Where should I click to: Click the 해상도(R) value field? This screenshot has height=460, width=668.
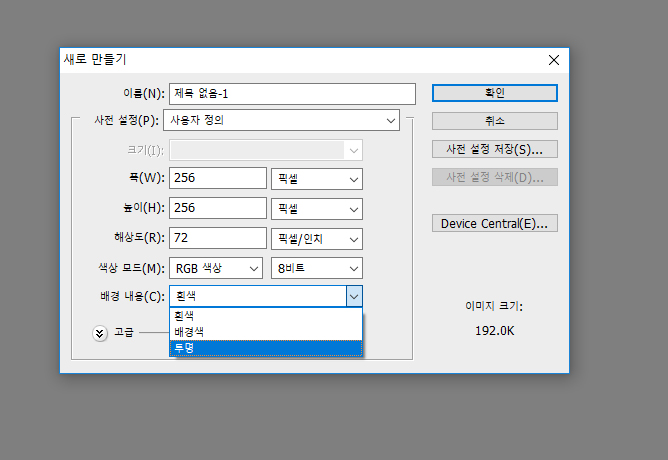[x=218, y=238]
